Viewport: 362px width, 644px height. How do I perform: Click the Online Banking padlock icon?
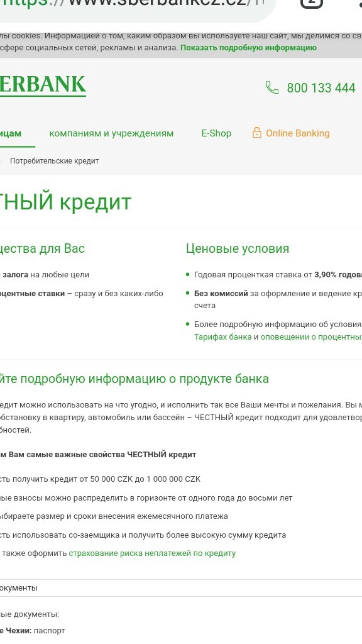click(256, 133)
